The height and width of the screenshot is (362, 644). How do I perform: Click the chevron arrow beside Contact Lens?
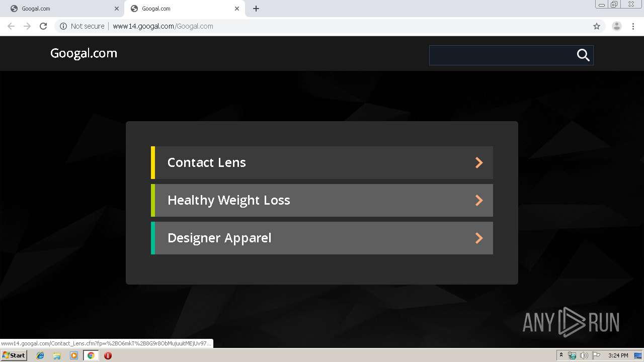[x=479, y=162]
